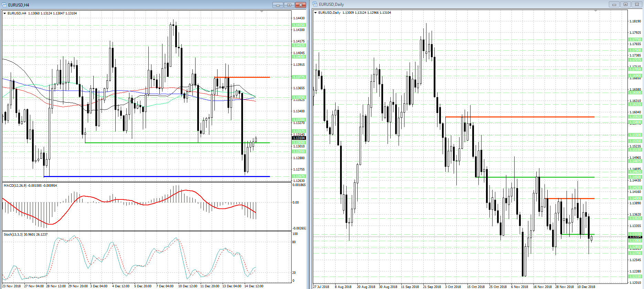644x289 pixels.
Task: Click the 11 Sep 2018 date on Daily axis
Action: coord(410,287)
